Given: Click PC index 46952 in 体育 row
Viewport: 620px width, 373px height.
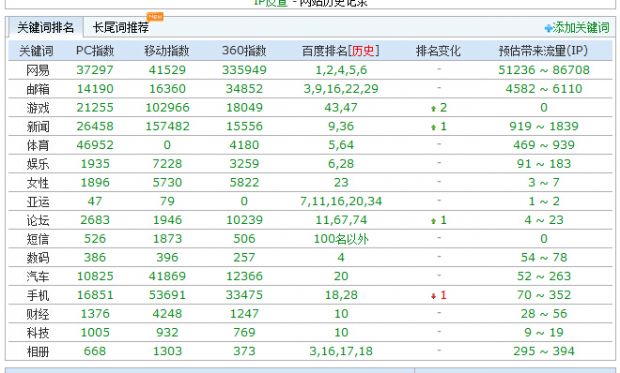Looking at the screenshot, I should pos(95,145).
